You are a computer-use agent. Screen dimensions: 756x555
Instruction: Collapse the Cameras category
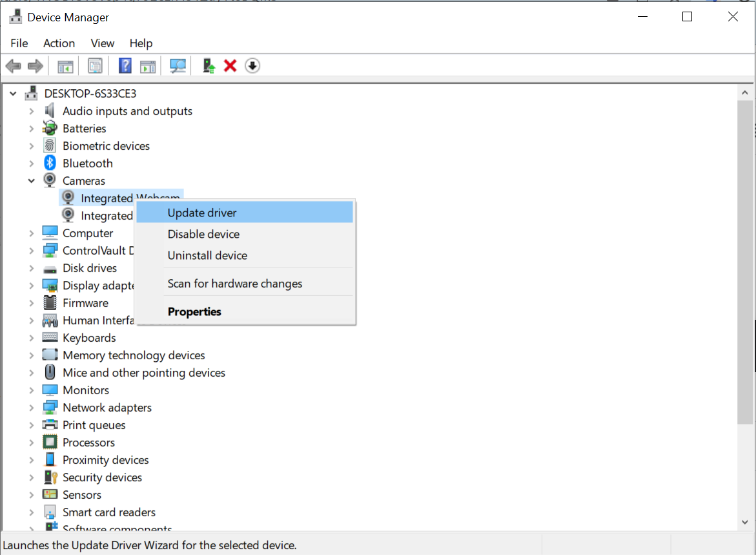point(31,181)
